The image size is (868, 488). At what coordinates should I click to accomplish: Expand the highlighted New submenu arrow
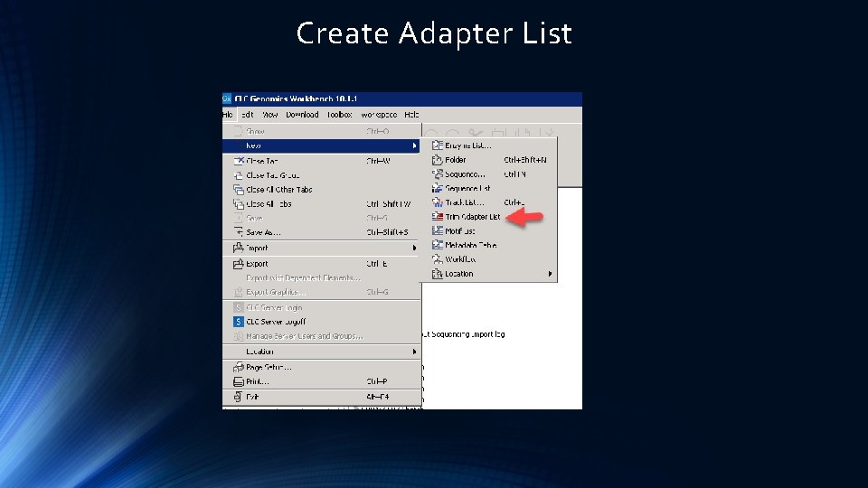(414, 145)
